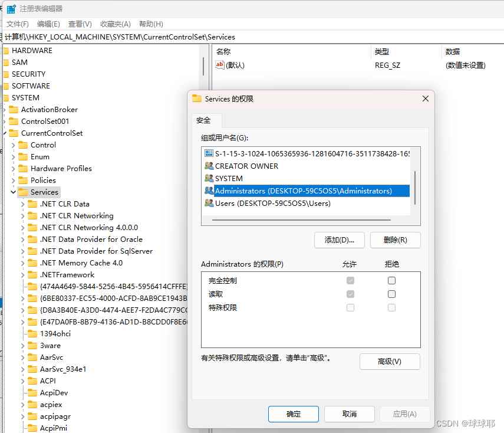The height and width of the screenshot is (433, 504).
Task: Check 拒绝 for 特殊权限
Action: tap(392, 307)
